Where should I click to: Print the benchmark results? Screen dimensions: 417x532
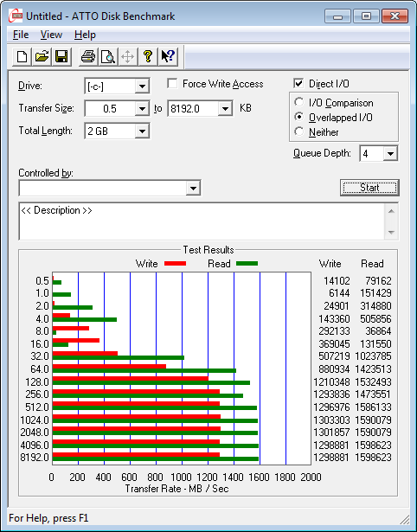coord(88,56)
